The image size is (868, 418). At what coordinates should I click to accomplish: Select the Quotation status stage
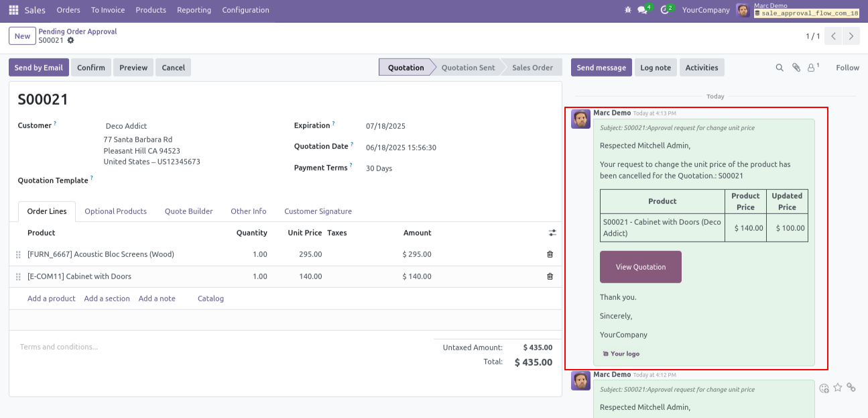[x=406, y=68]
